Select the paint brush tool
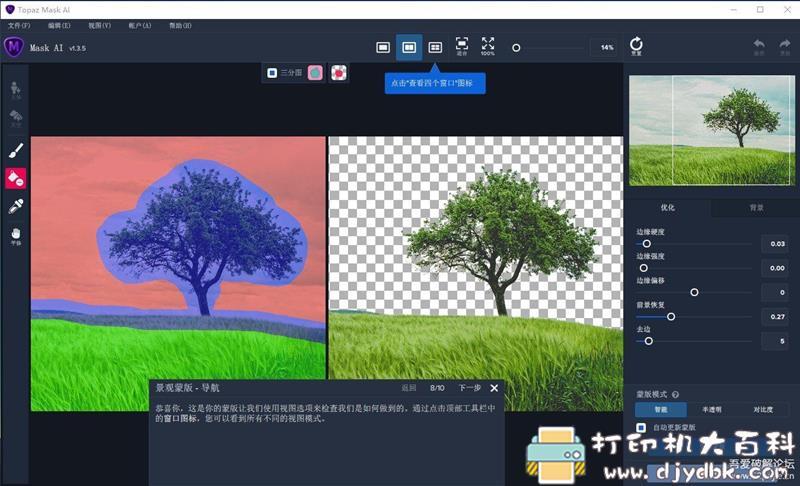This screenshot has height=486, width=800. [x=16, y=150]
